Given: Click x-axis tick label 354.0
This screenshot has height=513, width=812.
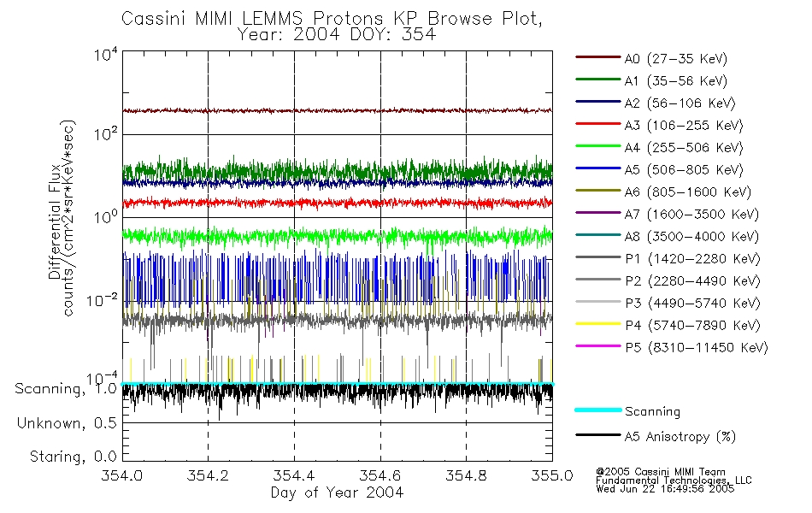Looking at the screenshot, I should coord(122,475).
